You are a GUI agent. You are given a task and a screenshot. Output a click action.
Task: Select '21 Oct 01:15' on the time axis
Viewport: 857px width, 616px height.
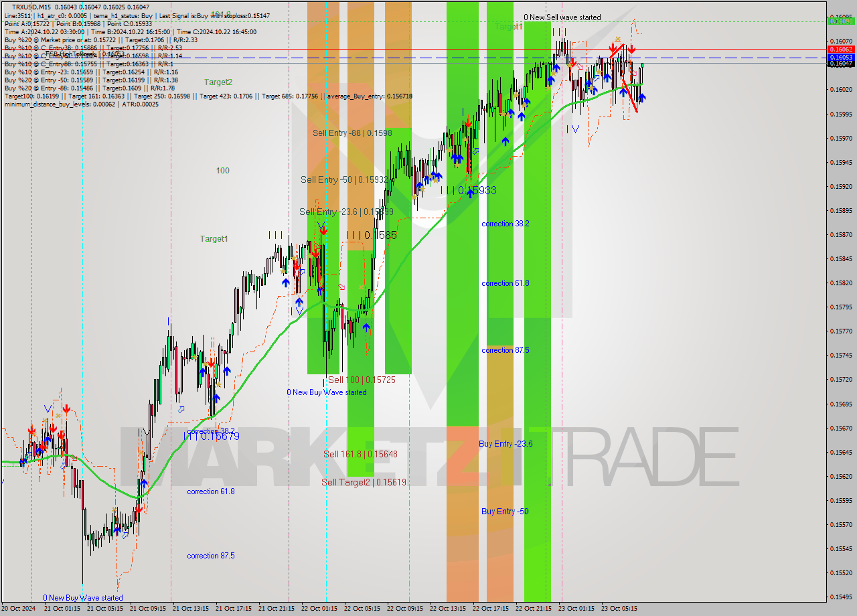click(x=62, y=609)
